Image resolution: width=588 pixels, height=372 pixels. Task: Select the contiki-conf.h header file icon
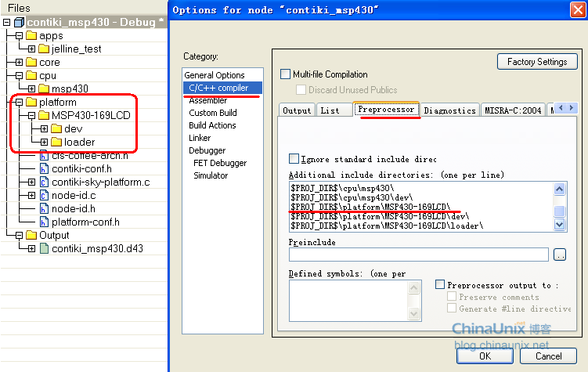tap(44, 169)
